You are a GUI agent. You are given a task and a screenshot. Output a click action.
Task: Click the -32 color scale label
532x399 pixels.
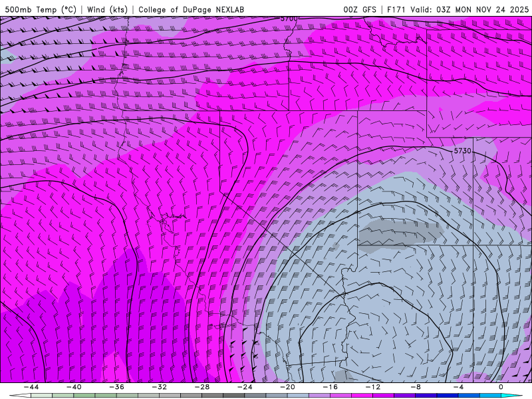coord(159,387)
